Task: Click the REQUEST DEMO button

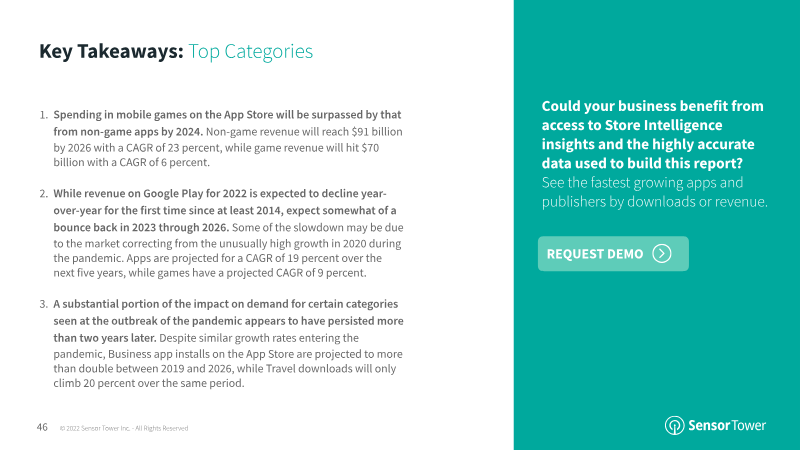Action: 613,254
